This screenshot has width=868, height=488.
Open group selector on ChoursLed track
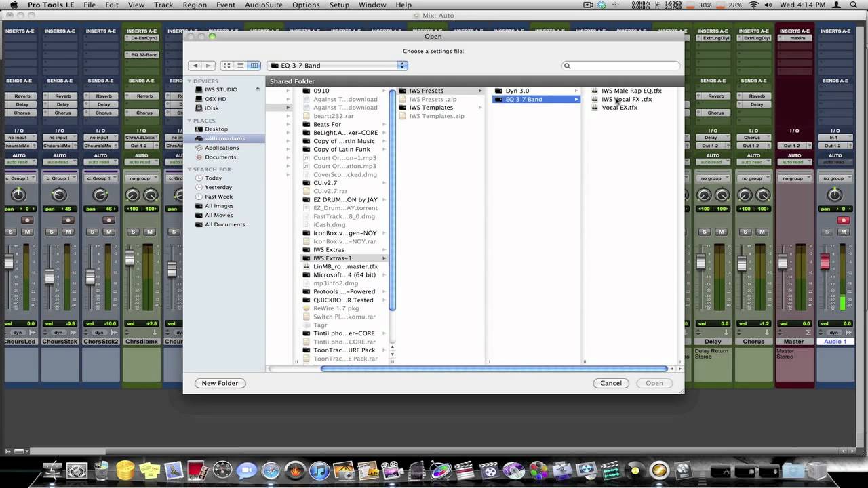(19, 178)
